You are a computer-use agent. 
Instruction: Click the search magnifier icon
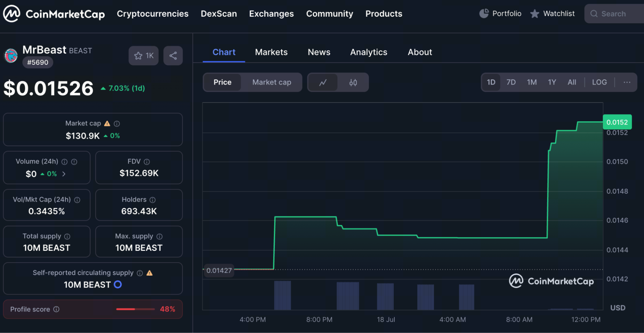click(594, 14)
